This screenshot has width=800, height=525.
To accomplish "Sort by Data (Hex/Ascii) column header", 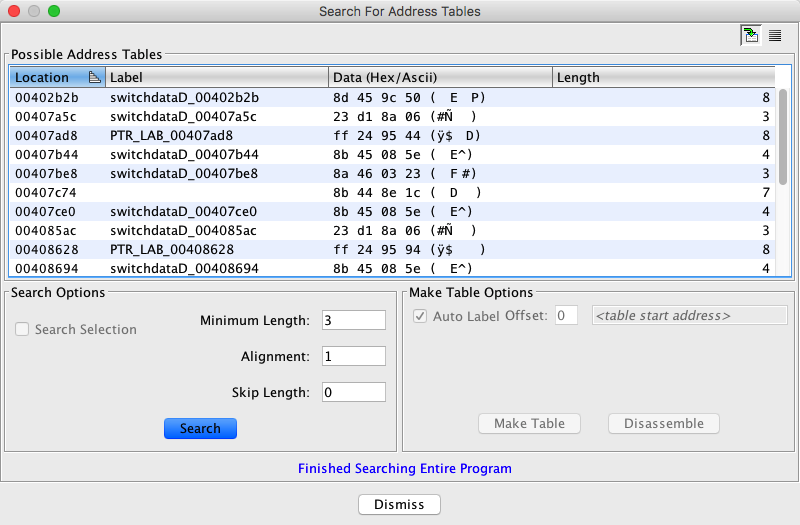I will 440,77.
